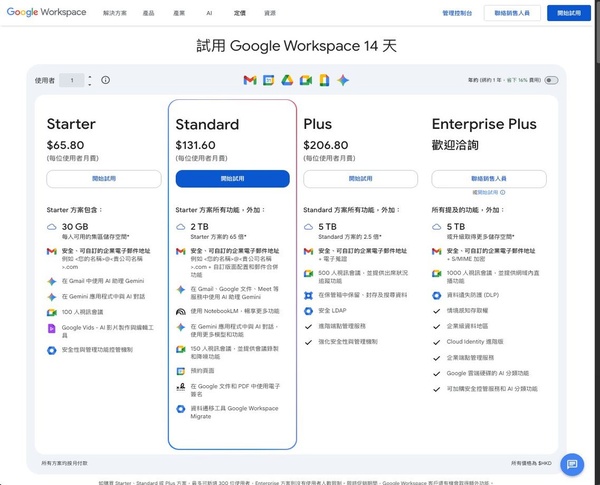
Task: Click the Standard price $131.60
Action: 196,145
